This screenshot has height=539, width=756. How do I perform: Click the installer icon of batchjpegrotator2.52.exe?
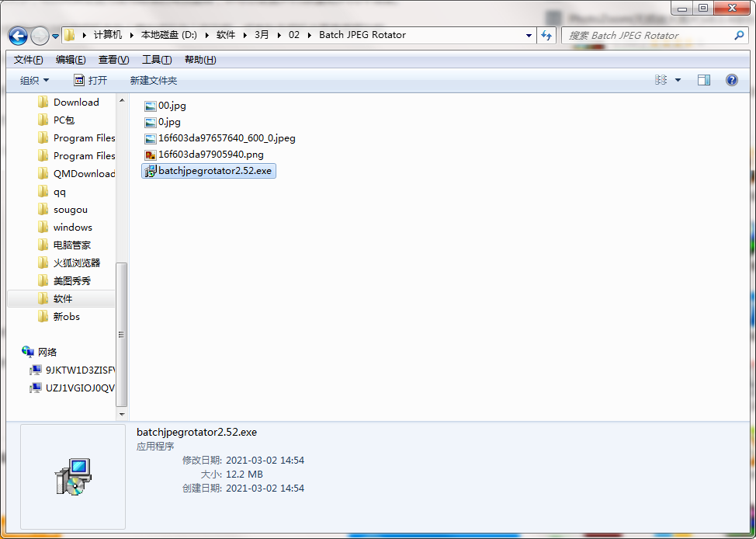pos(151,172)
